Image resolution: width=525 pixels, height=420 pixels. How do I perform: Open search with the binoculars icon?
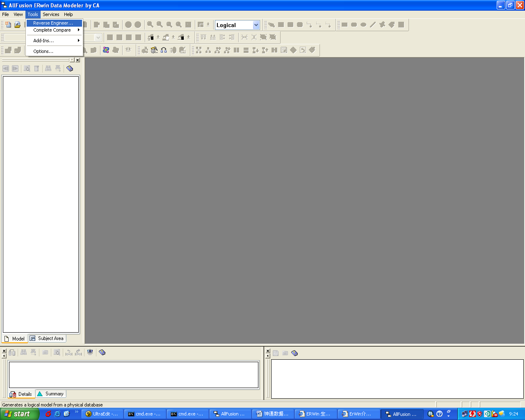[48, 68]
